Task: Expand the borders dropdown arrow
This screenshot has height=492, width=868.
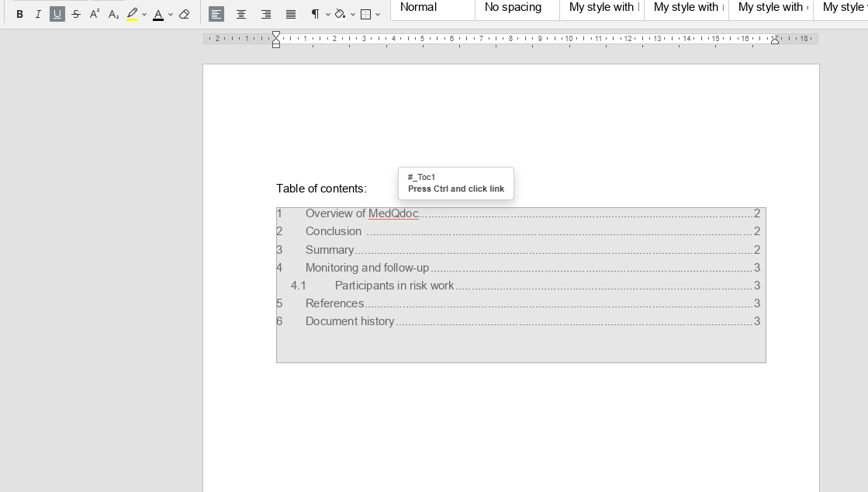Action: 378,14
